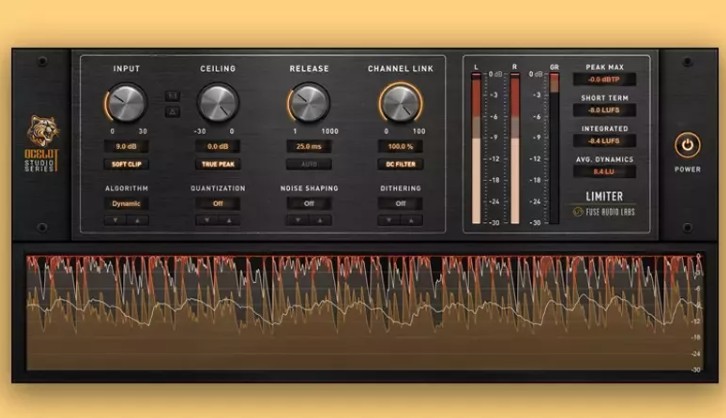The image size is (726, 418).
Task: Click the CHANNEL LINK label
Action: pos(401,69)
